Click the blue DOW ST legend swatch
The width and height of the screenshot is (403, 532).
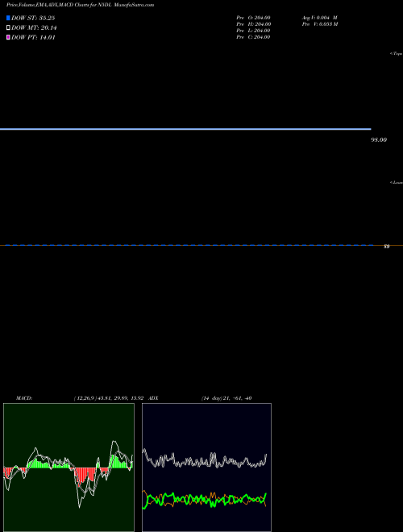8,18
